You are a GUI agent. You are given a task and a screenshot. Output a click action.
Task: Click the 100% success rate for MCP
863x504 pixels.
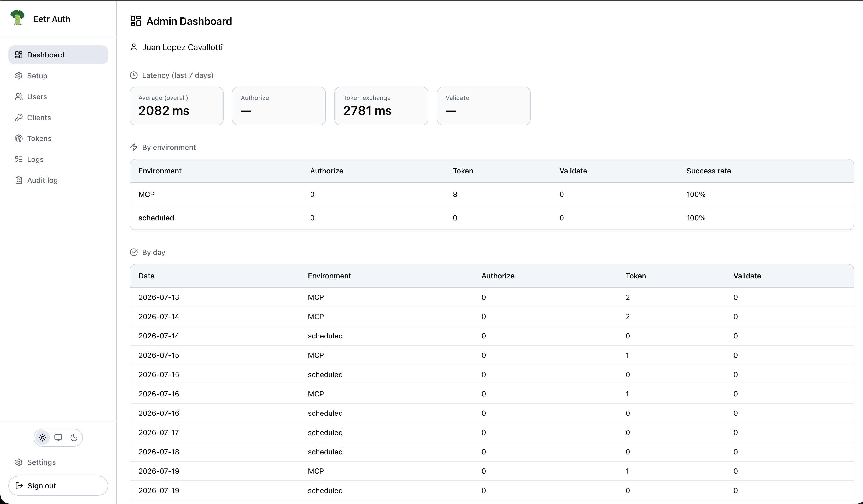696,194
